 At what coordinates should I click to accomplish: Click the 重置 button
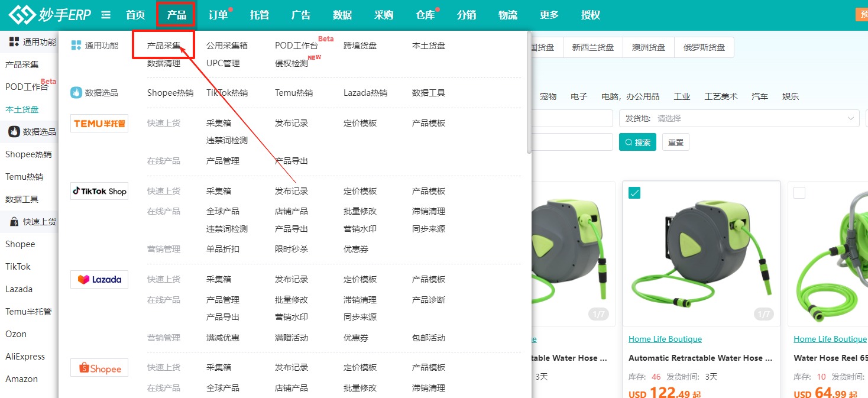click(676, 142)
